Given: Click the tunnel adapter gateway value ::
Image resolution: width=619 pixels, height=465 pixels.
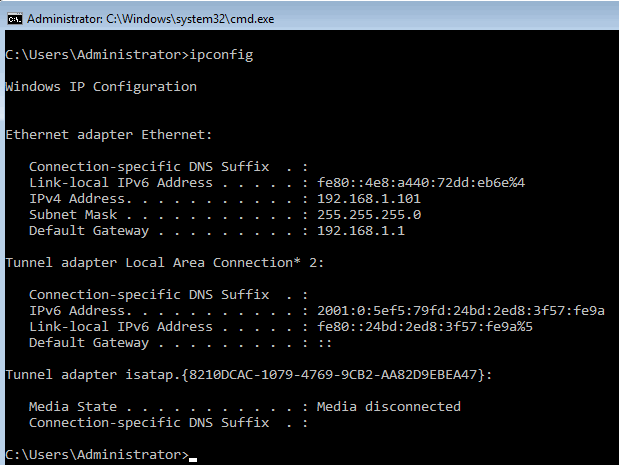Looking at the screenshot, I should [325, 343].
